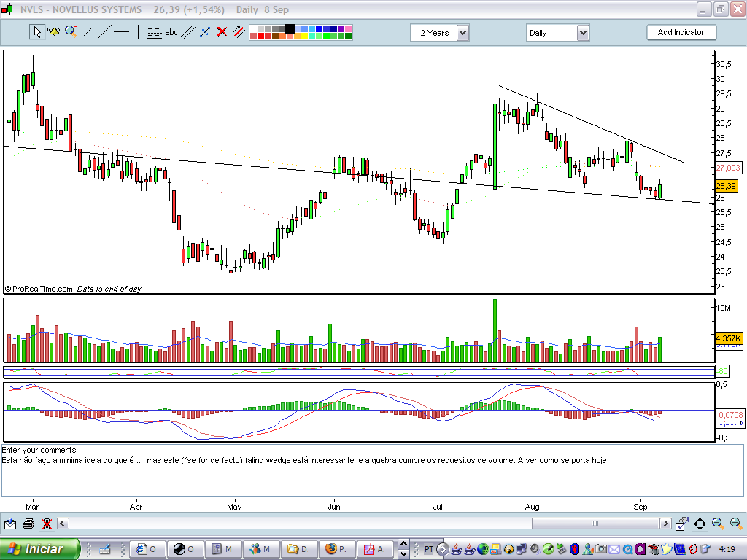Open the Internet Explorer taskbar button
This screenshot has height=560, width=747.
(147, 549)
